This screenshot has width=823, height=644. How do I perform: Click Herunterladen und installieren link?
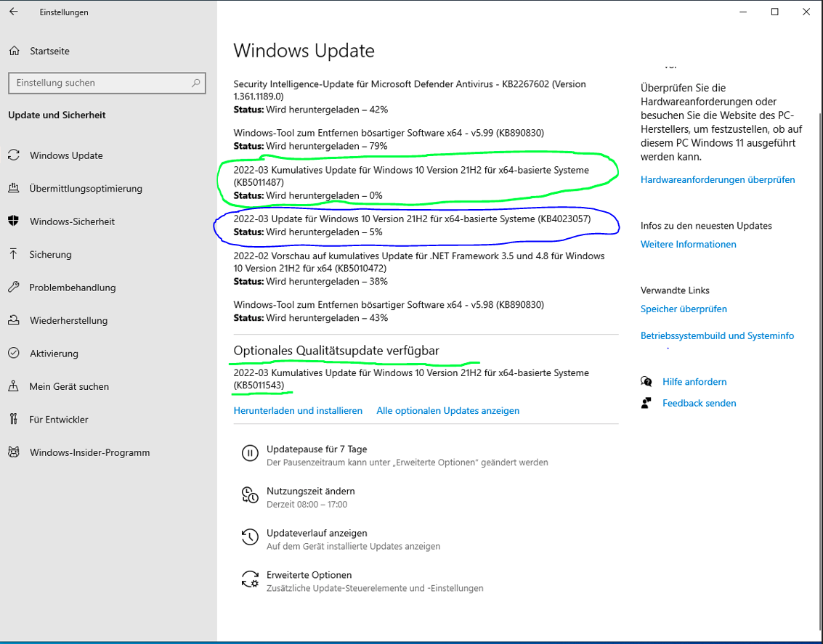click(298, 411)
